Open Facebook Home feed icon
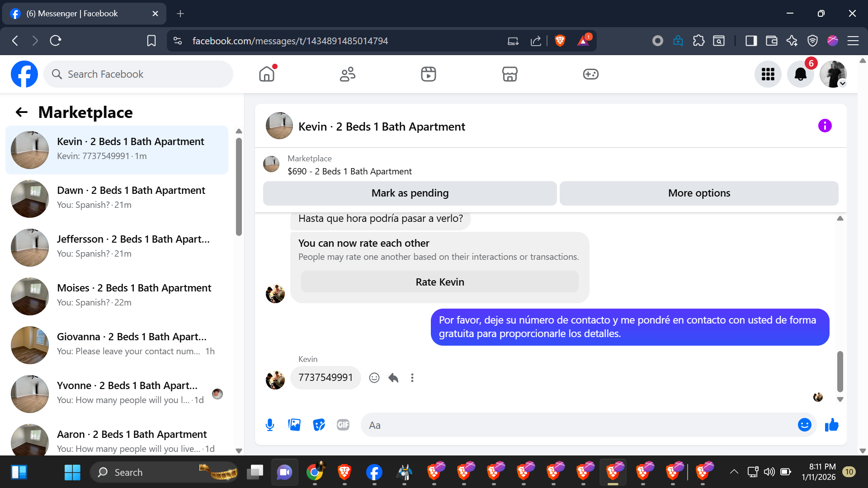 [267, 74]
